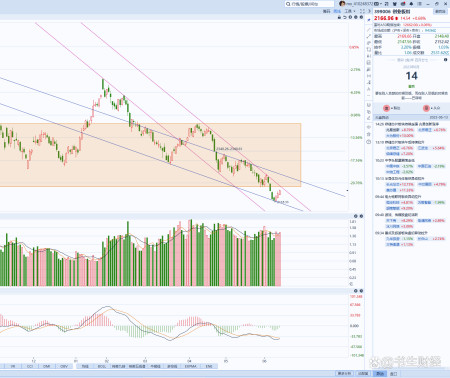Click settings circle icon on volume panel
Image resolution: width=450 pixels, height=378 pixels.
pos(356,216)
